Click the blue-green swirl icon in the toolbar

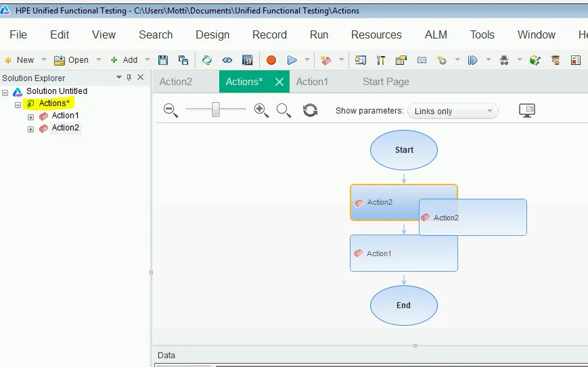[206, 60]
